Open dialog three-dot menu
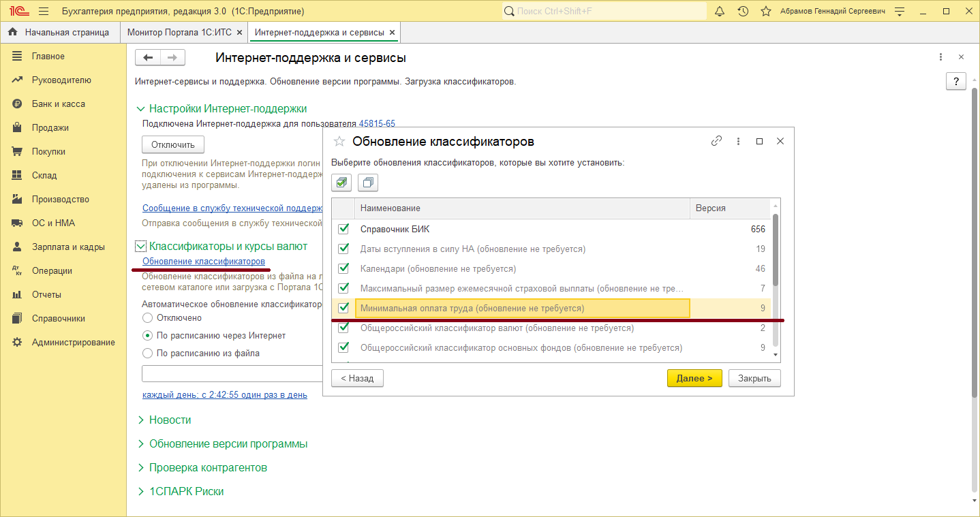980x517 pixels. (x=738, y=141)
